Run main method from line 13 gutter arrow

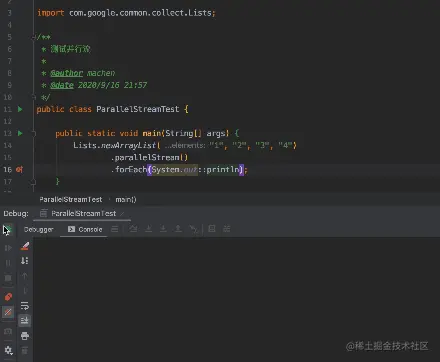20,133
